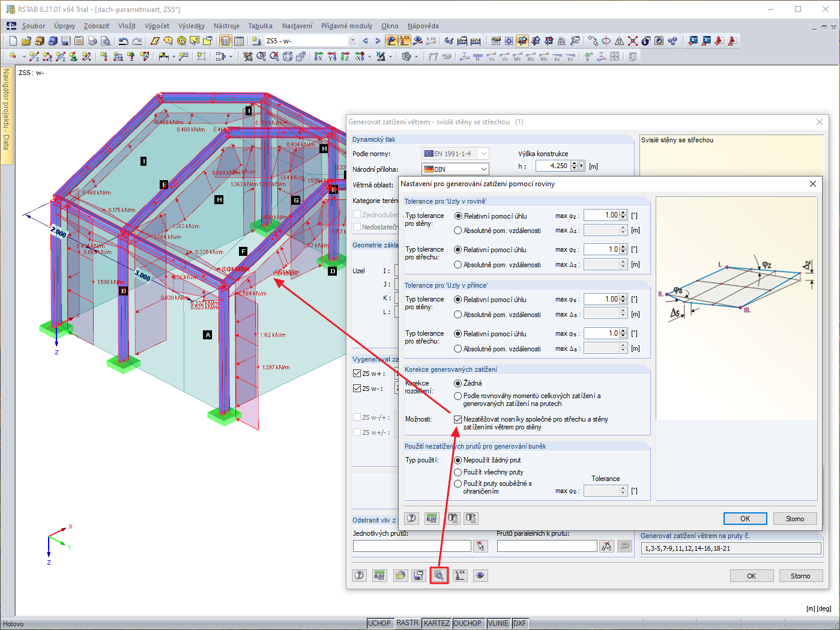Open the ZS5 load case dropdown

(x=352, y=41)
